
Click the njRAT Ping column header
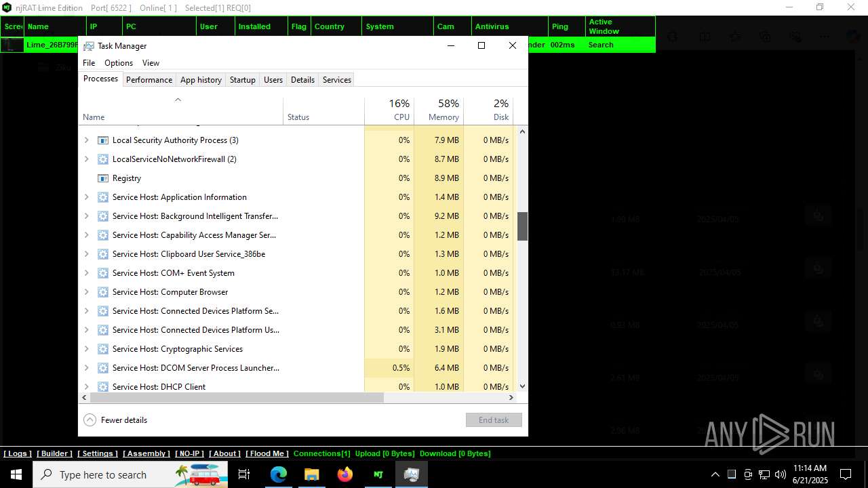point(567,26)
